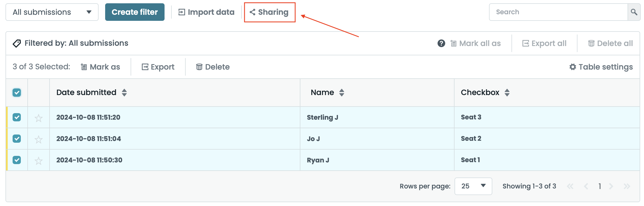Open the Mark as menu for selected

point(100,67)
